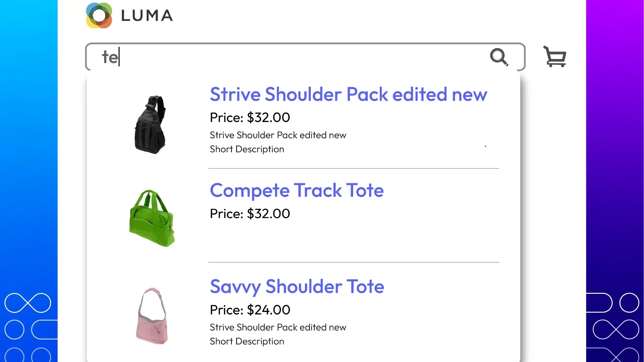Click the black Strive Shoulder Pack image
Viewport: 644px width, 362px height.
pos(150,124)
